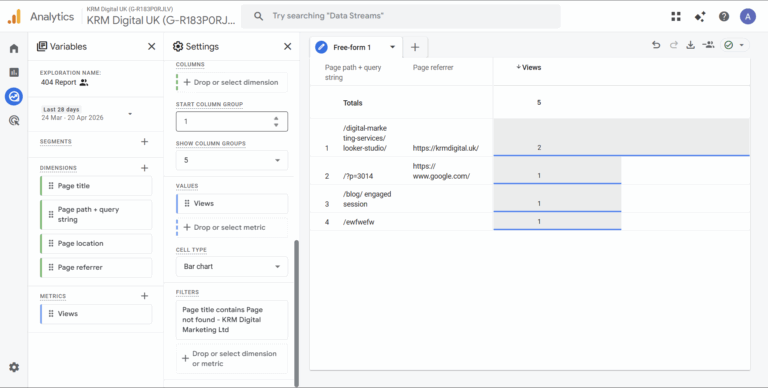Click the Views chip under Values
The height and width of the screenshot is (388, 768).
tap(232, 203)
